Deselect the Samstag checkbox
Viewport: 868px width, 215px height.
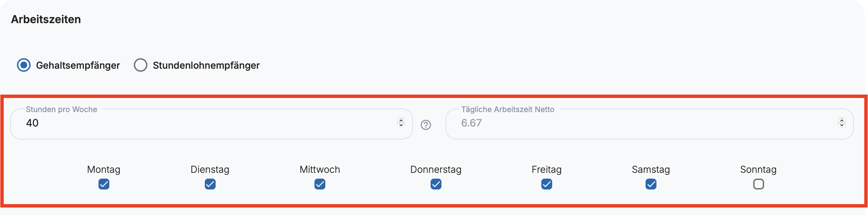(x=651, y=184)
